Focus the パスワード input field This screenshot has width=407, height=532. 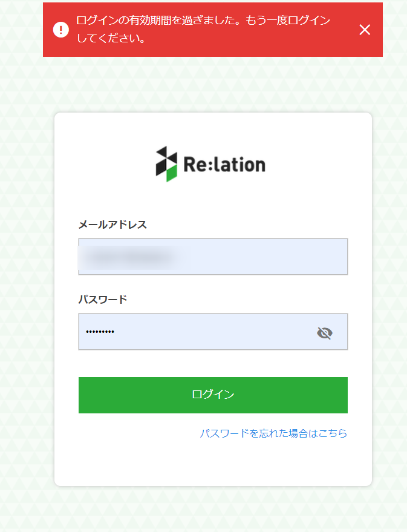point(194,332)
